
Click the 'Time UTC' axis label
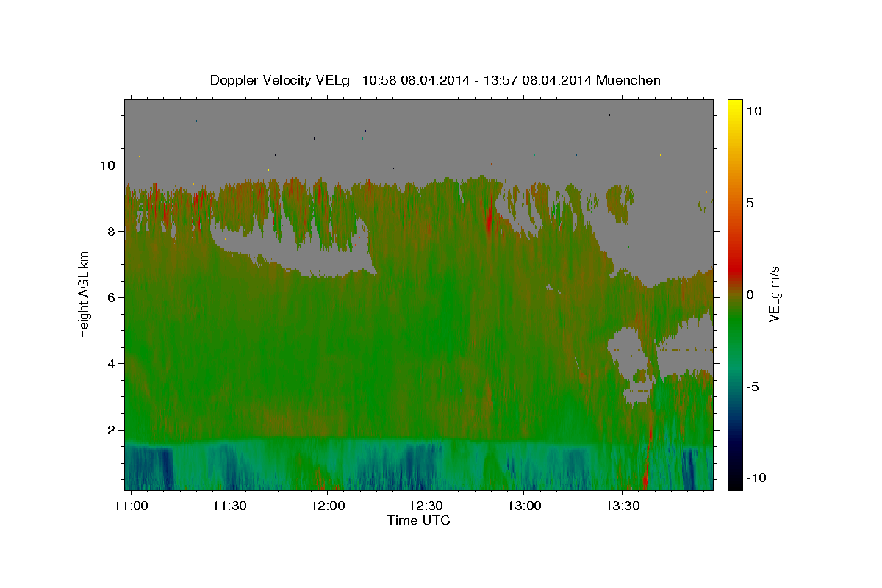419,520
